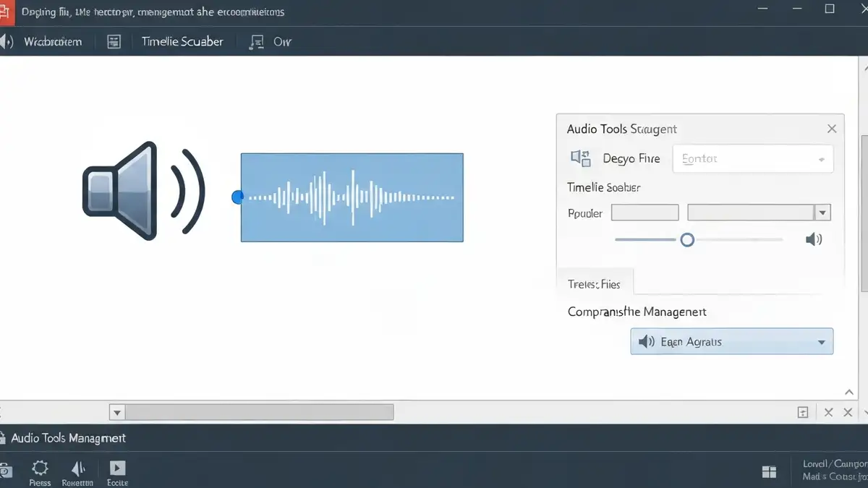Open the Eontot dropdown
Image resolution: width=868 pixels, height=488 pixels.
[x=753, y=159]
